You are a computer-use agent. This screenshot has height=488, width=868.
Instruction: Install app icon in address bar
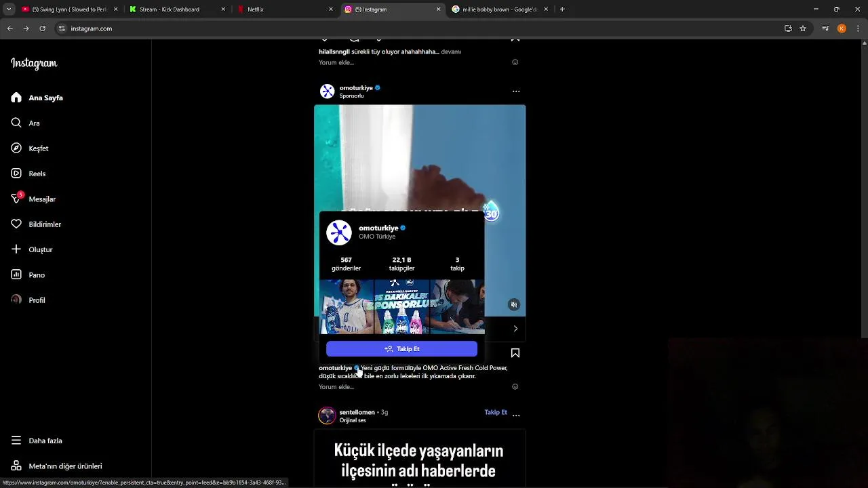[788, 28]
